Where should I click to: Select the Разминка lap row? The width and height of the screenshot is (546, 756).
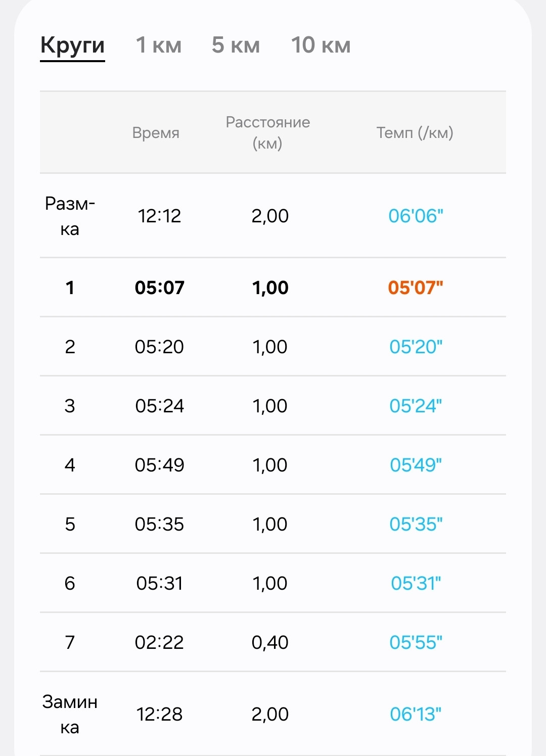click(x=273, y=216)
